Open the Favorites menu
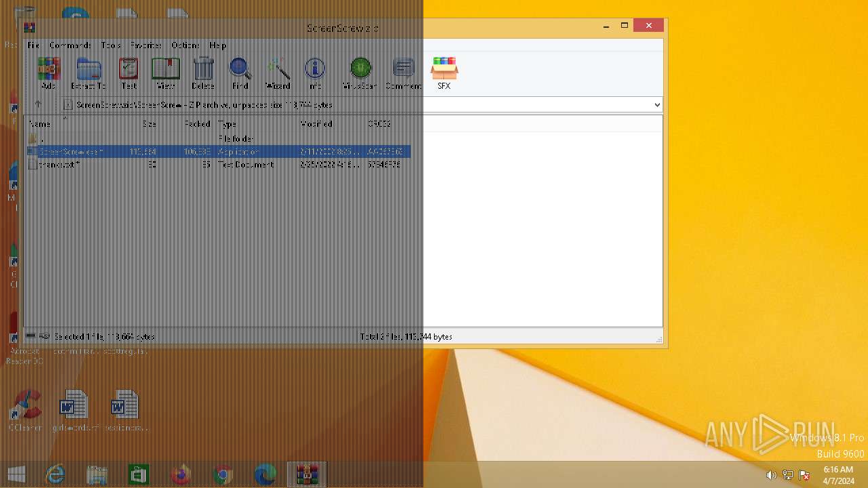 pyautogui.click(x=146, y=45)
